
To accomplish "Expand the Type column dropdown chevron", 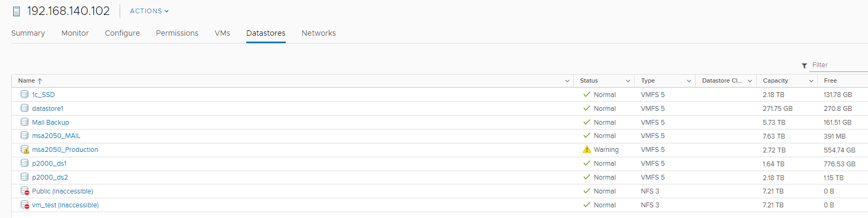I will (x=689, y=81).
